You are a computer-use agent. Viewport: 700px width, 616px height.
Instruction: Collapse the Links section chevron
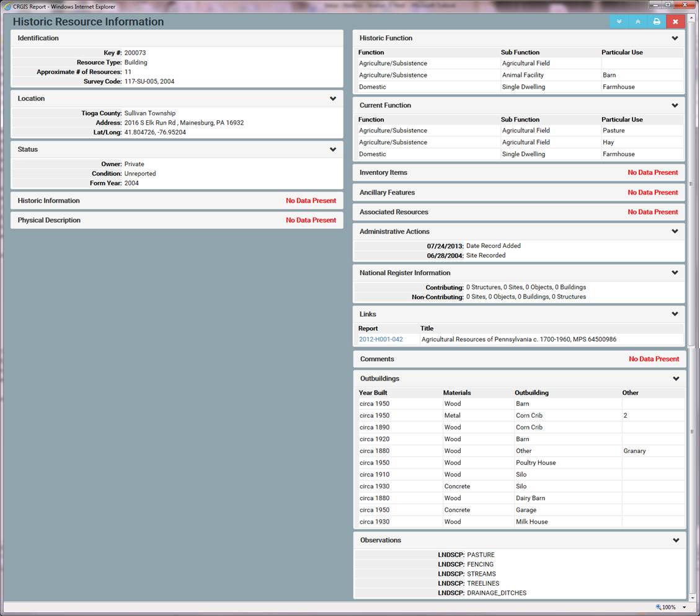point(675,314)
